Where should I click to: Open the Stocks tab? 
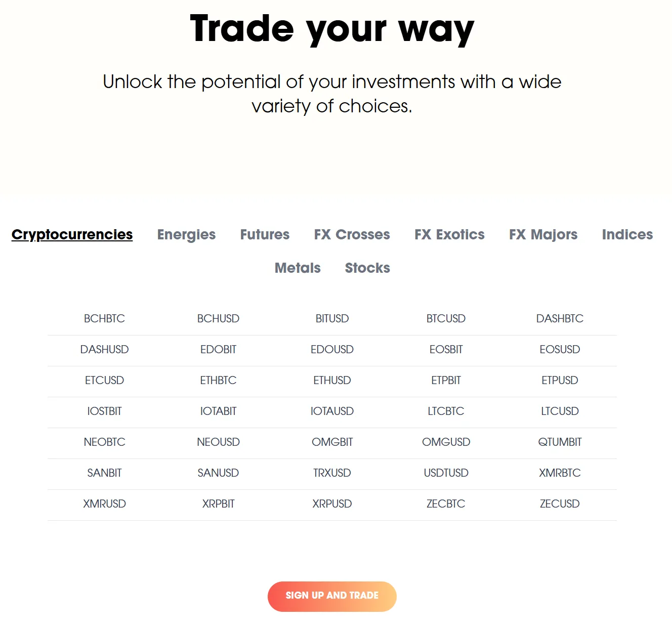pos(367,268)
